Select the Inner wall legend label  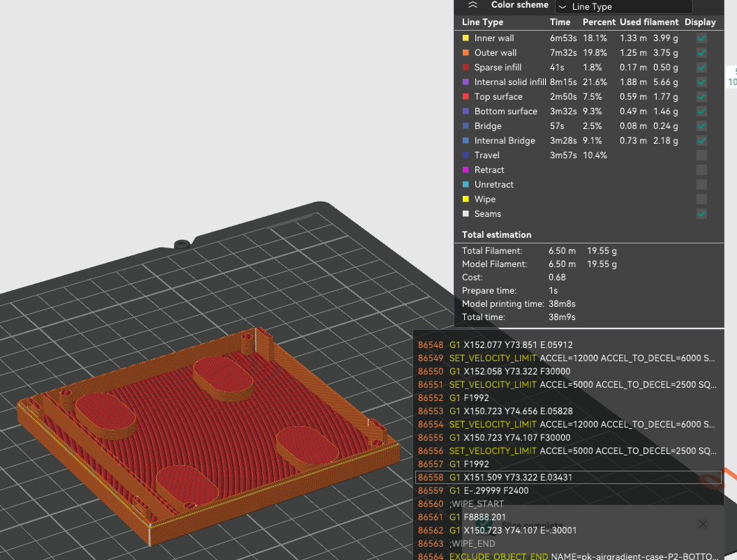[494, 38]
